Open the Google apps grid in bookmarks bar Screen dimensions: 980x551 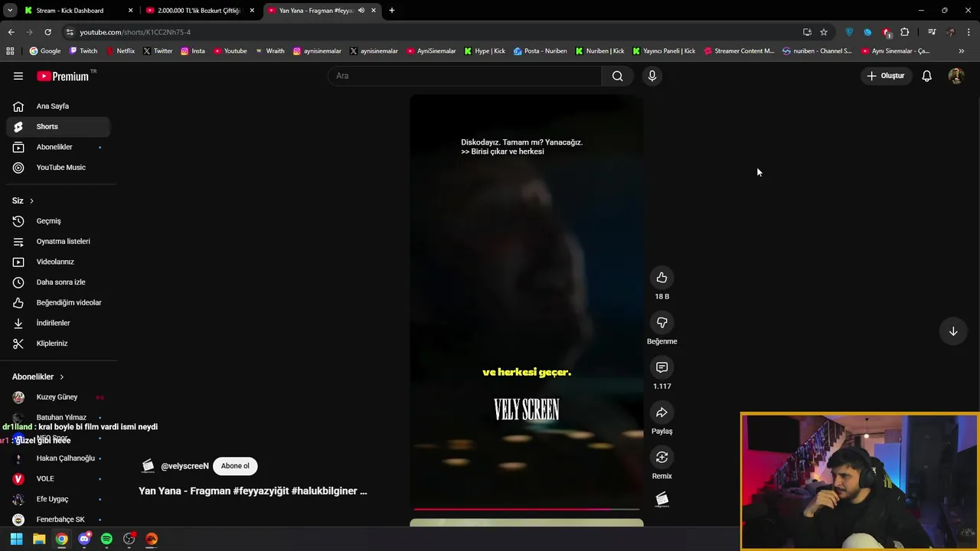tap(10, 51)
